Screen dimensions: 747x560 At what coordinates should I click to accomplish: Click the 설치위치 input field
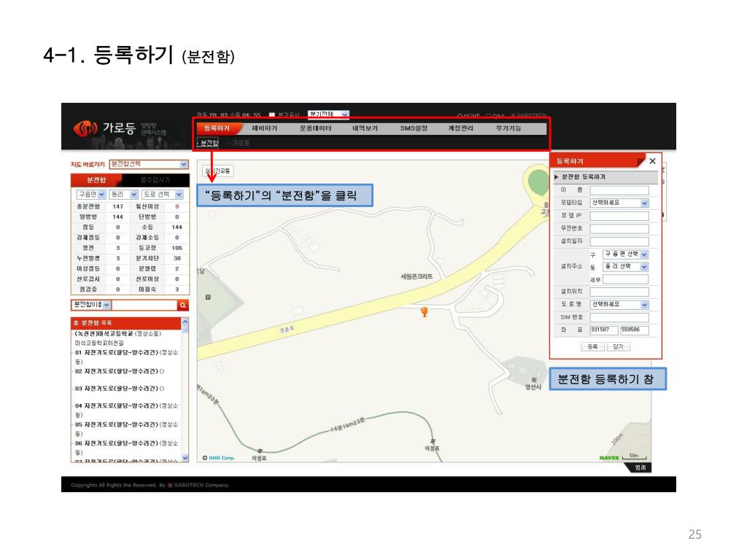(x=619, y=292)
